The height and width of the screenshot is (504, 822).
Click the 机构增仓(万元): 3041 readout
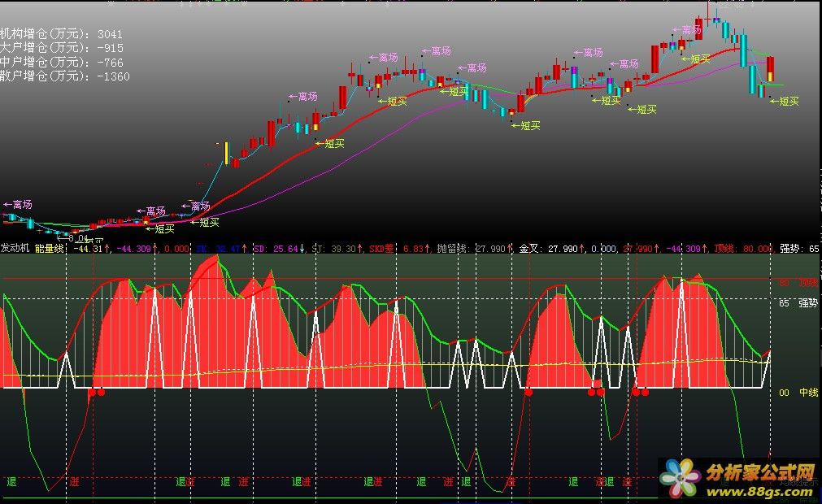(x=61, y=34)
